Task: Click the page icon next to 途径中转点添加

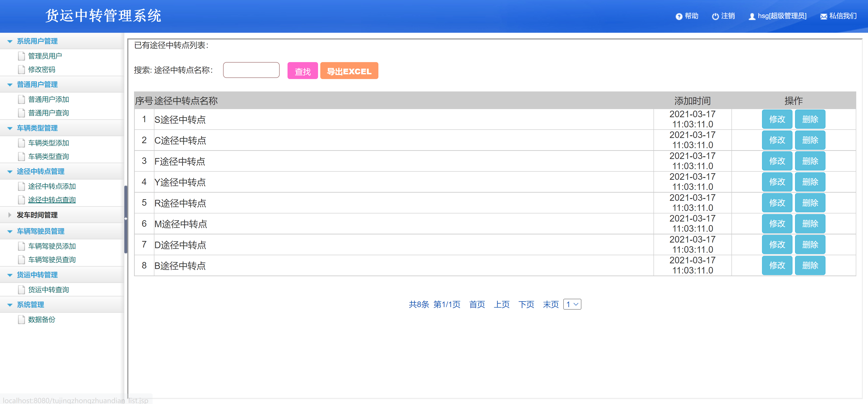Action: pos(21,186)
